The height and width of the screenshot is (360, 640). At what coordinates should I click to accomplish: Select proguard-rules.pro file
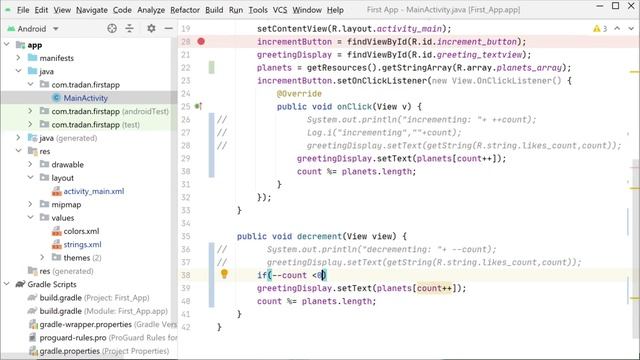(73, 338)
